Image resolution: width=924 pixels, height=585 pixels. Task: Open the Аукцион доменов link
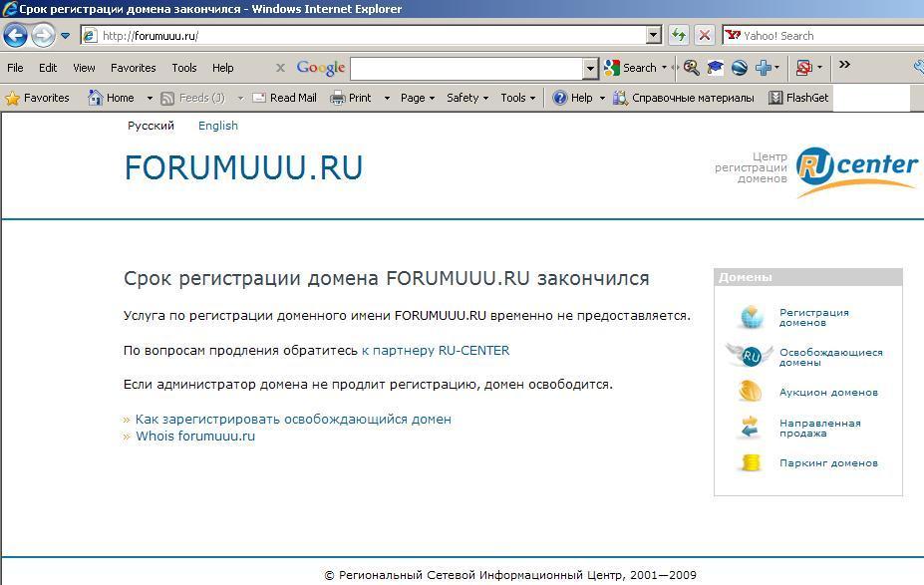click(x=828, y=393)
